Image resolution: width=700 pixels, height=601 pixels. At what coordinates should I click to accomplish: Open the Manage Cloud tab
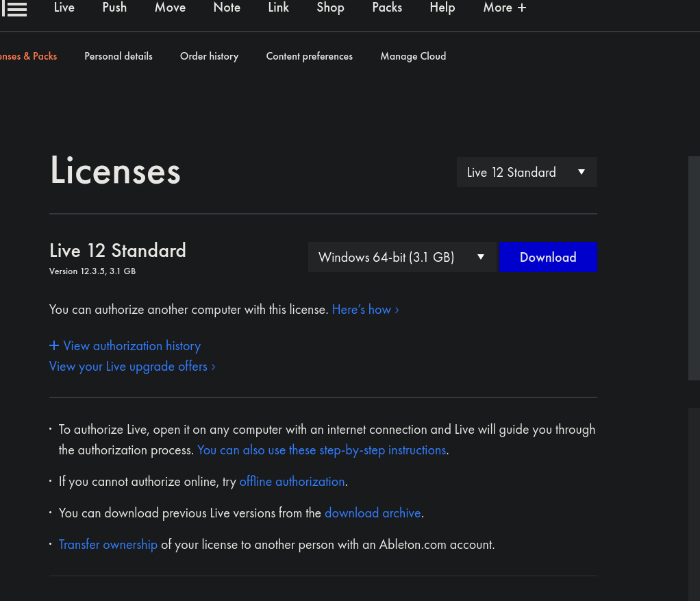point(413,56)
